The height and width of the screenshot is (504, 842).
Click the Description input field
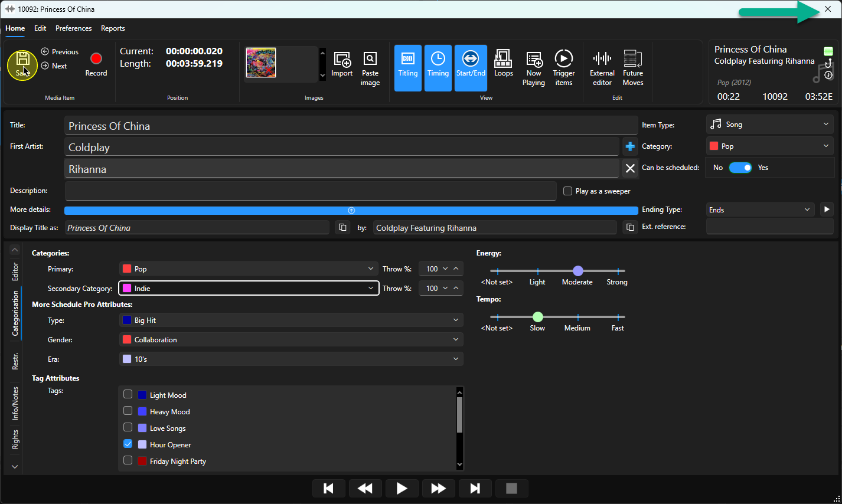[x=311, y=191]
